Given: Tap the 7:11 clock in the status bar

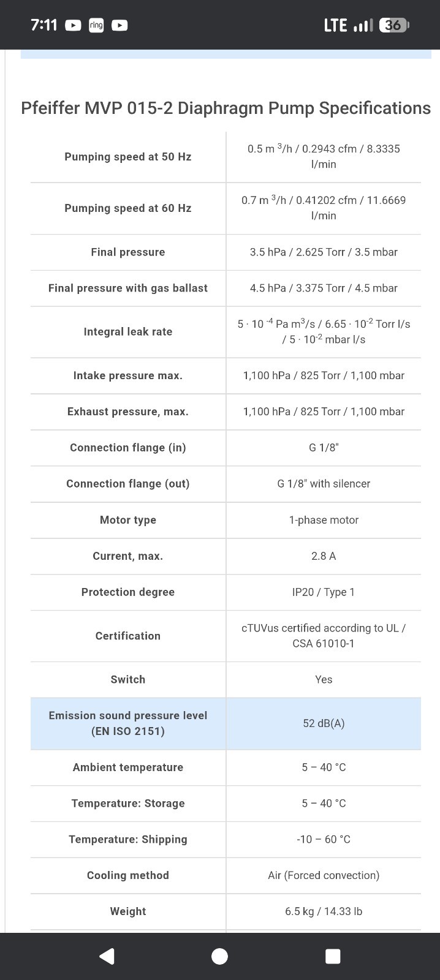Looking at the screenshot, I should tap(44, 25).
